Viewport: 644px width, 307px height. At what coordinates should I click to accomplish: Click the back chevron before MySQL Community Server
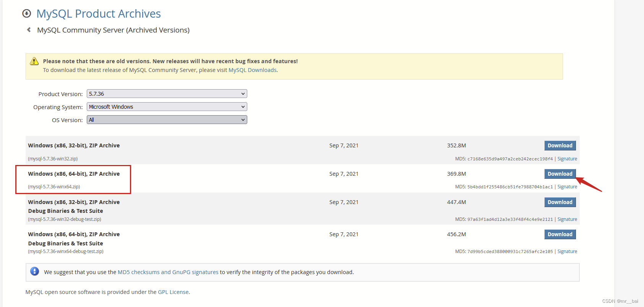click(29, 29)
